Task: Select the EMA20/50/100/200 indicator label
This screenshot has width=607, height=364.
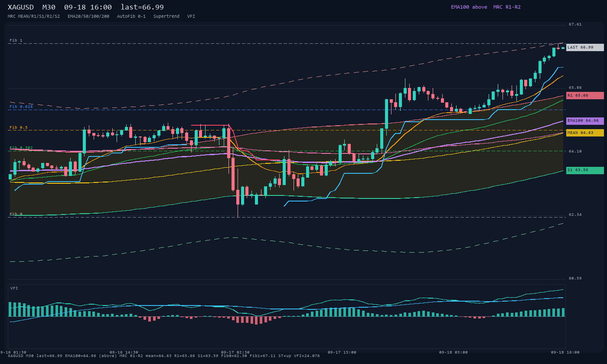Action: (x=88, y=16)
